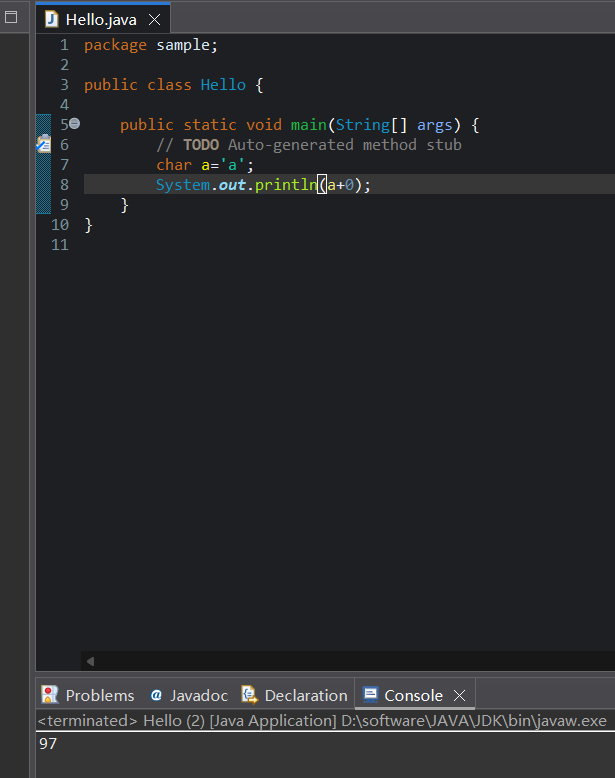Open the Problems tab
This screenshot has height=778, width=615.
88,695
